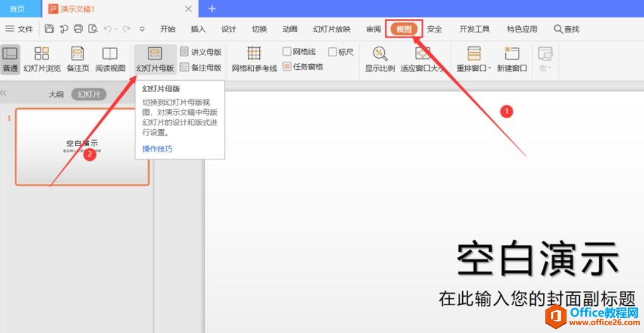This screenshot has height=333, width=644.
Task: Switch to the 开发工具 tab
Action: [x=474, y=29]
